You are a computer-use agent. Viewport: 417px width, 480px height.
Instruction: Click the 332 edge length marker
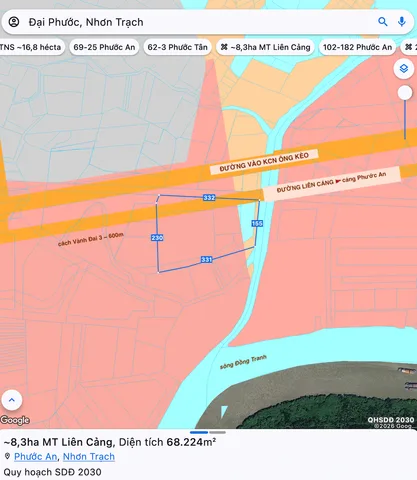pyautogui.click(x=209, y=198)
